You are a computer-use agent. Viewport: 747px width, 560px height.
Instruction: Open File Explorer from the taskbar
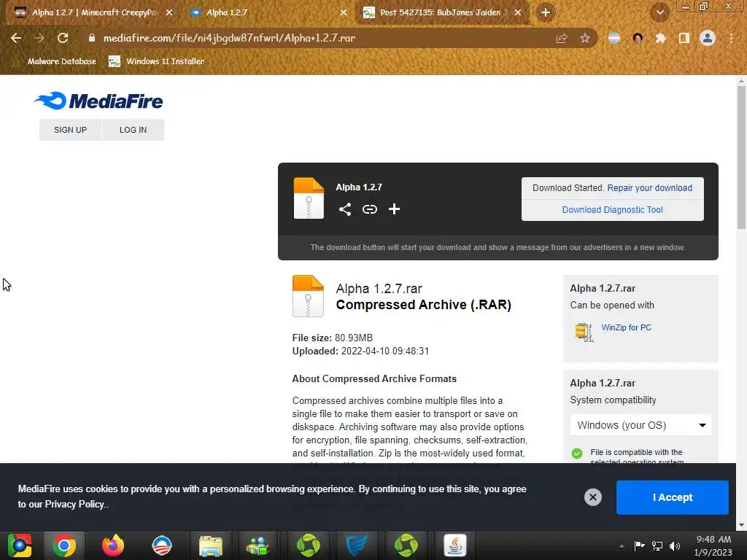pyautogui.click(x=211, y=545)
